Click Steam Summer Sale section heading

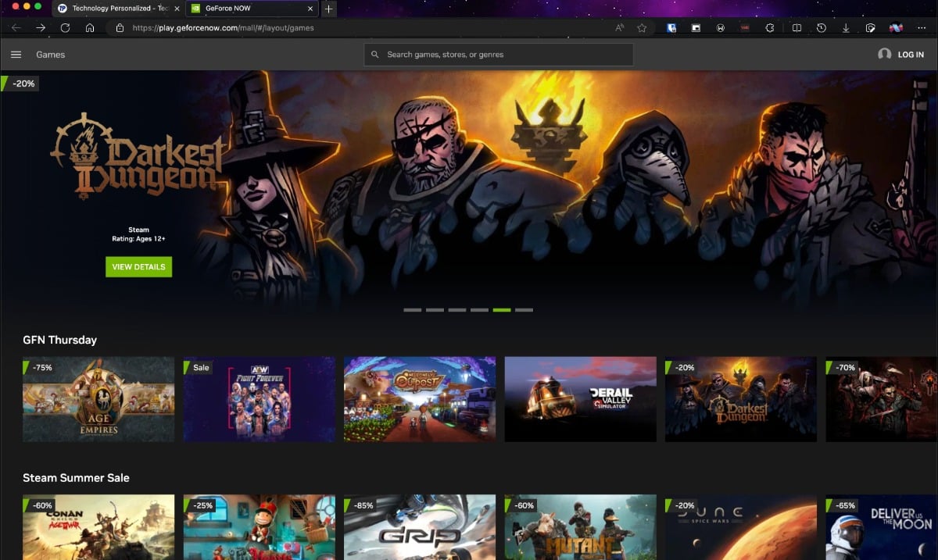click(x=77, y=477)
